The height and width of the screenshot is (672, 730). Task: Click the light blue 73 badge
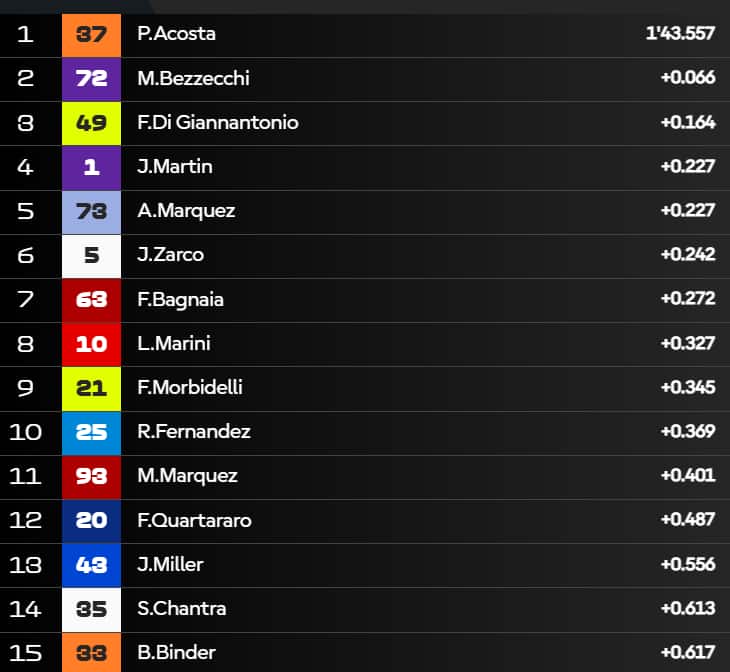tap(91, 211)
